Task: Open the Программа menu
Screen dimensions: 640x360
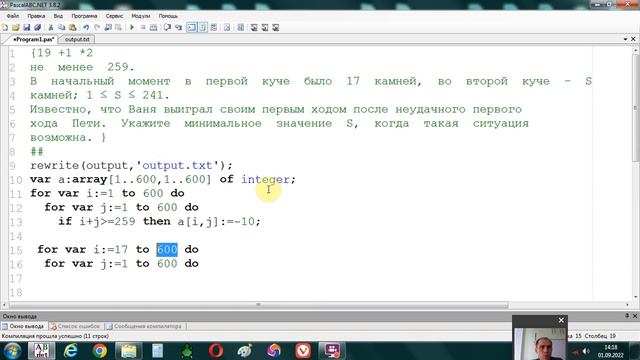Action: [84, 16]
